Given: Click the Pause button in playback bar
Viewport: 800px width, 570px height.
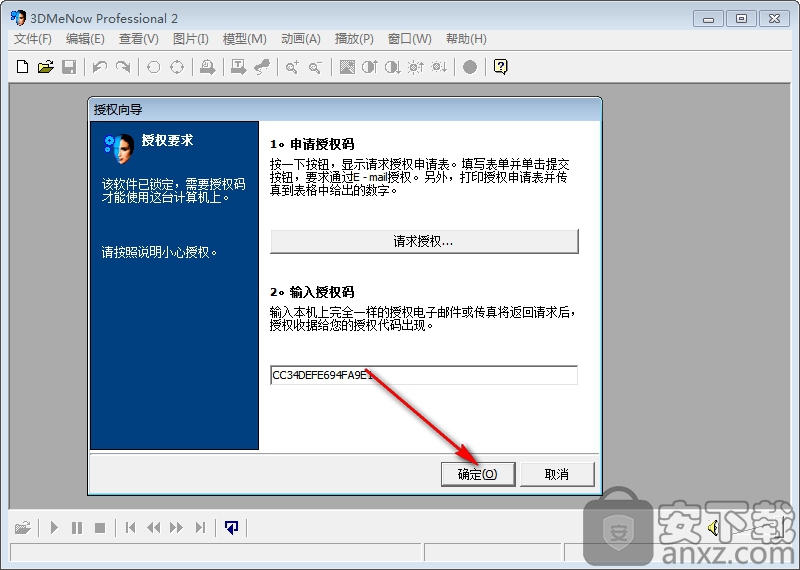Looking at the screenshot, I should pyautogui.click(x=77, y=527).
